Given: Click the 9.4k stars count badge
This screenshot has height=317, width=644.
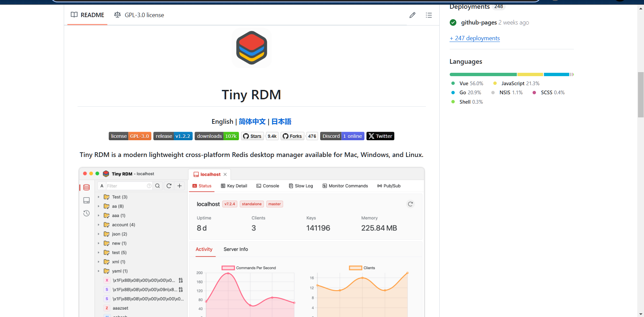Looking at the screenshot, I should [x=272, y=136].
